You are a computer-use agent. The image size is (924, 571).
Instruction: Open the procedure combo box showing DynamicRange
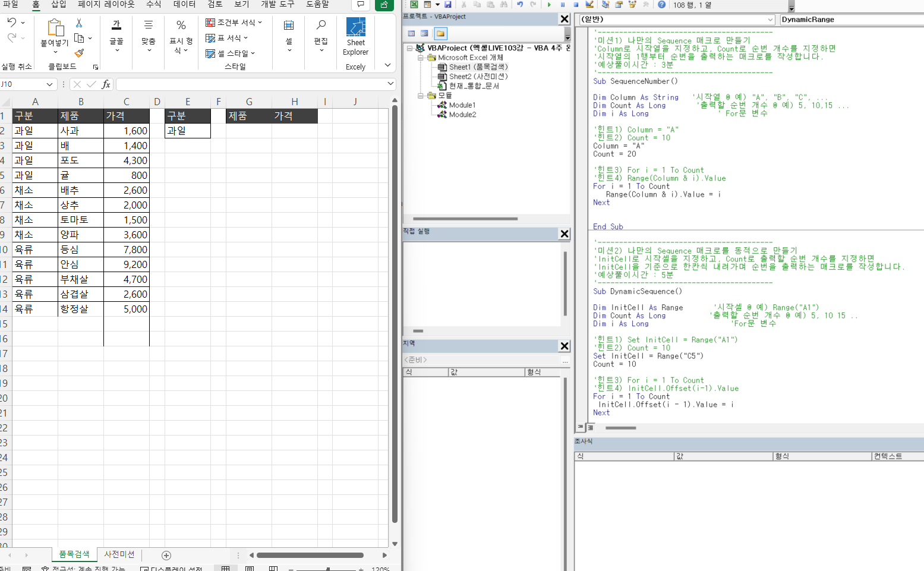[x=852, y=20]
